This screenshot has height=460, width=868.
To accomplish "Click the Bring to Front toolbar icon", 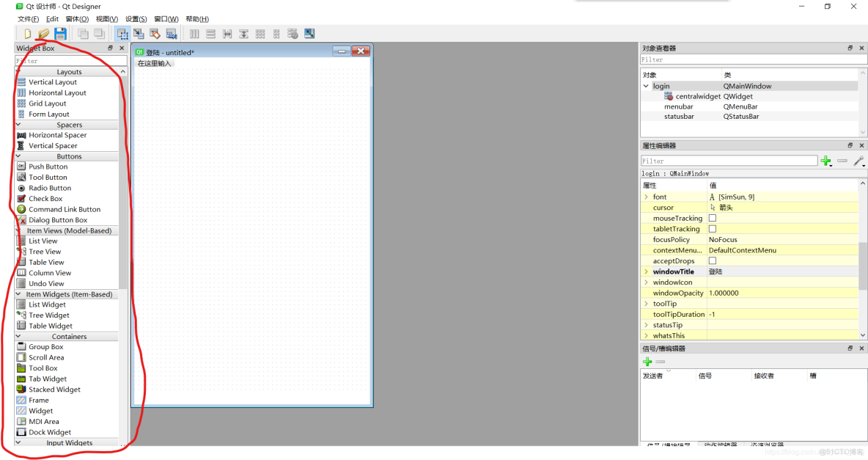I will (99, 34).
